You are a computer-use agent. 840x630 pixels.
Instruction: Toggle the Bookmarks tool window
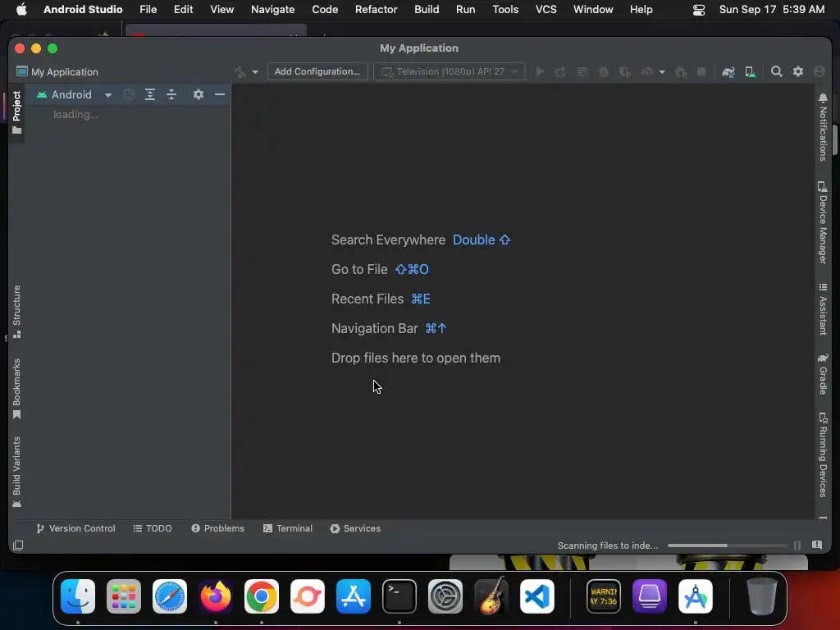click(x=16, y=388)
